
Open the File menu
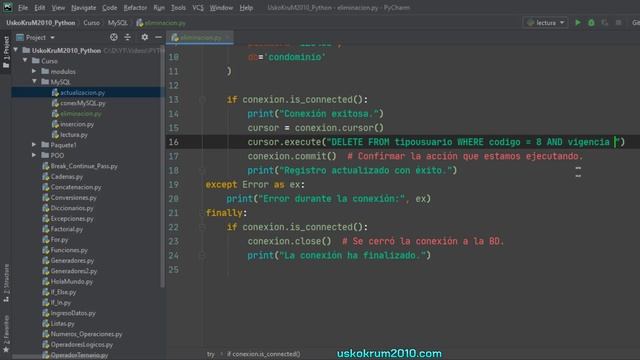pyautogui.click(x=23, y=8)
